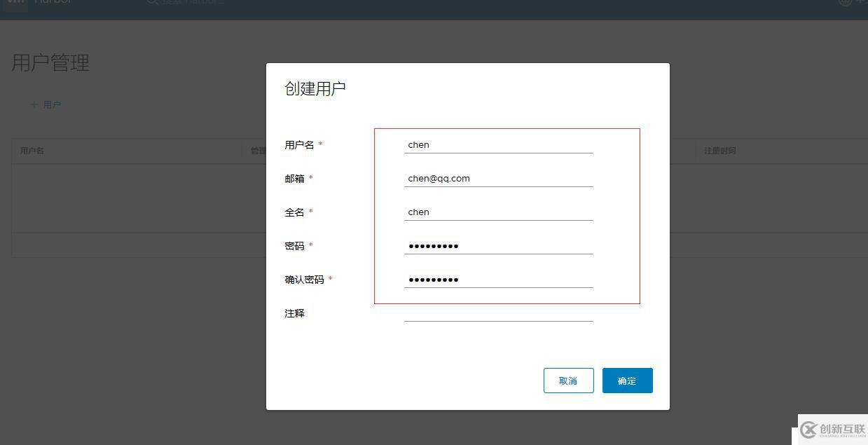Image resolution: width=868 pixels, height=445 pixels.
Task: Click the 全名 input field
Action: coord(498,212)
